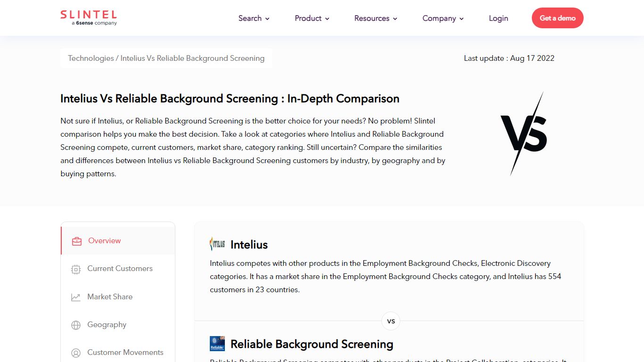The height and width of the screenshot is (362, 644).
Task: Click the Current Customers chip icon
Action: coord(76,269)
